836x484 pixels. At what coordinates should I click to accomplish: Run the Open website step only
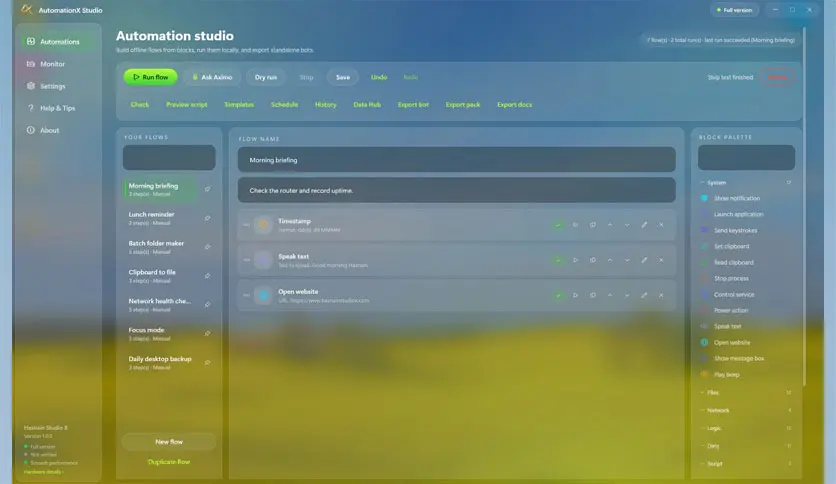(575, 295)
